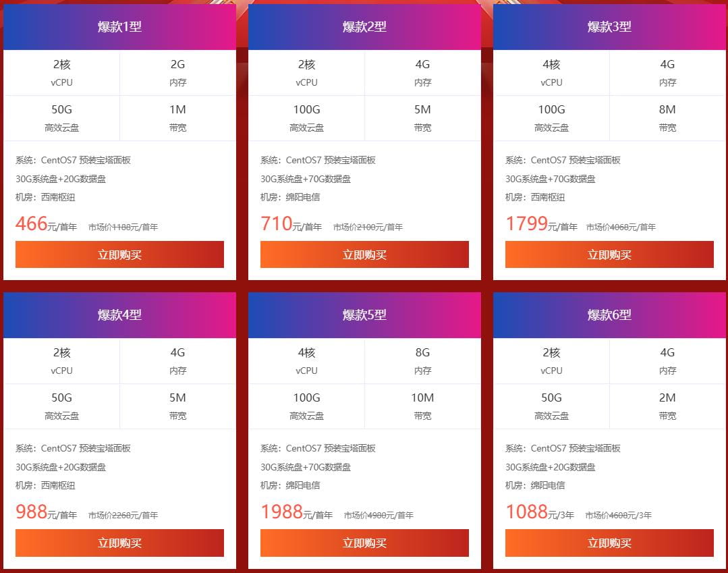Click 立即购买 under 爆款5型 plan
Viewport: 728px width, 573px height.
point(364,543)
